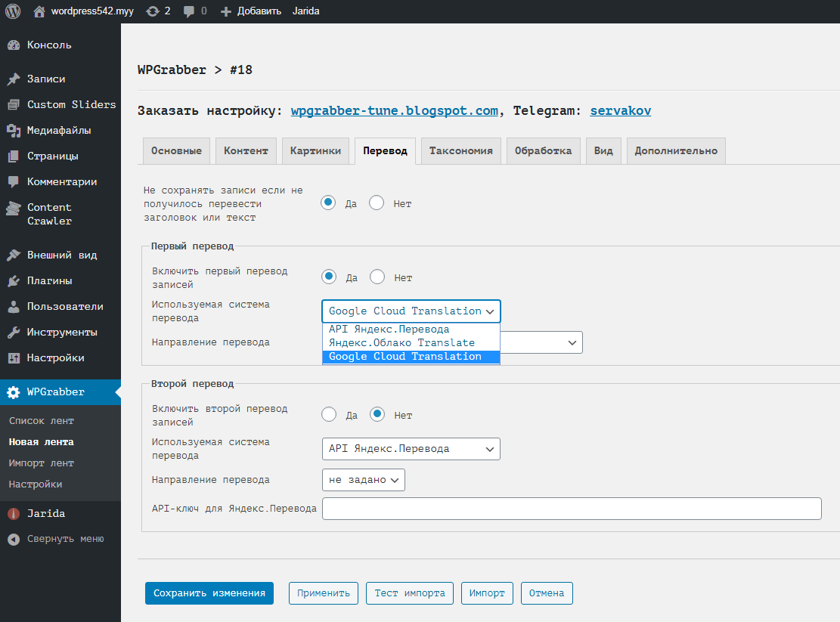
Task: Expand the не задано direction dropdown
Action: pyautogui.click(x=363, y=479)
